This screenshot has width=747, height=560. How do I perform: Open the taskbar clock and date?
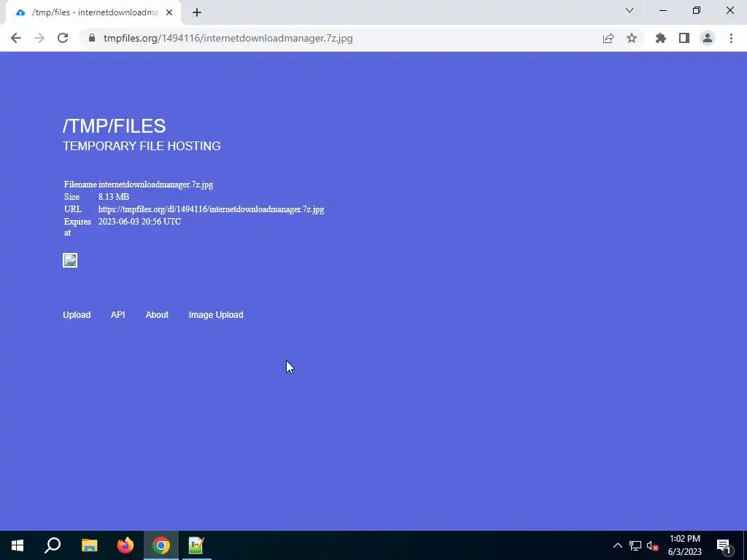pyautogui.click(x=684, y=545)
